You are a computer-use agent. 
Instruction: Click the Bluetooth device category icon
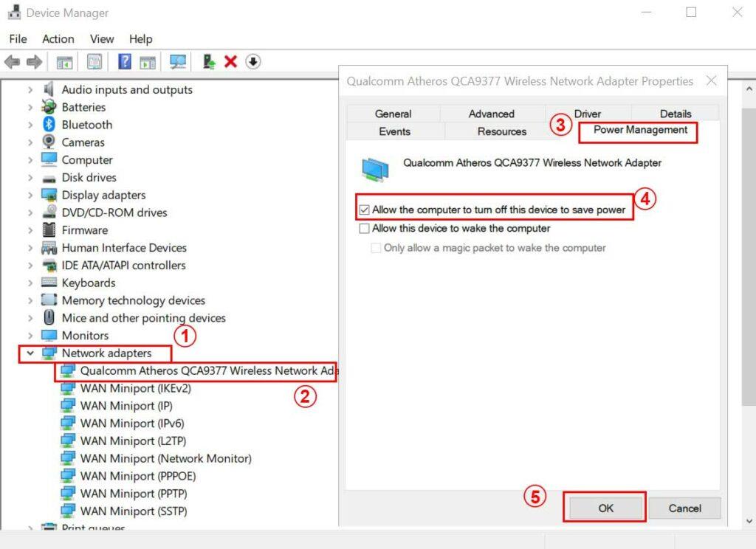pyautogui.click(x=49, y=125)
